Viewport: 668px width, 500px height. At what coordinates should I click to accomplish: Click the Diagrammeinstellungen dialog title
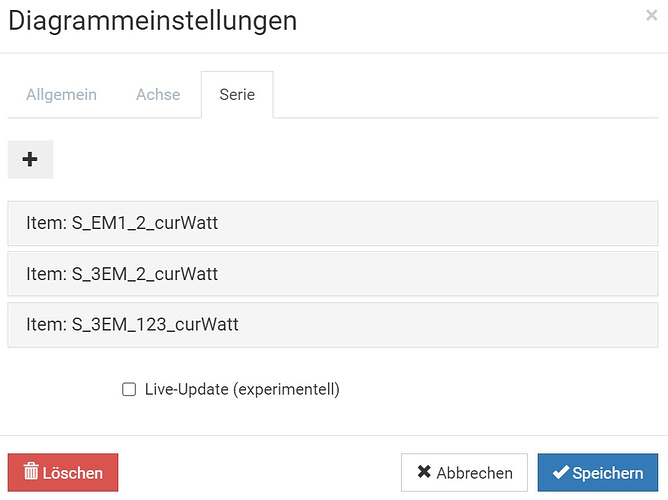tap(152, 21)
